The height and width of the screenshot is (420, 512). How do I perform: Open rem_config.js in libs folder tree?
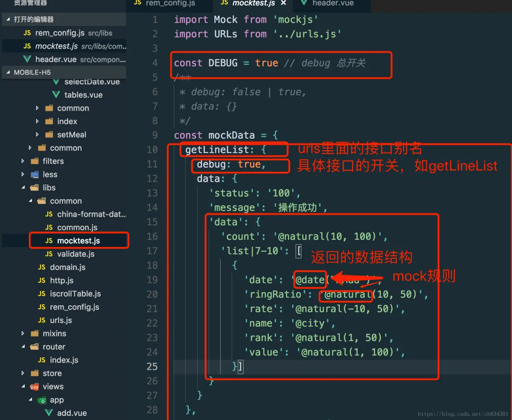coord(74,307)
